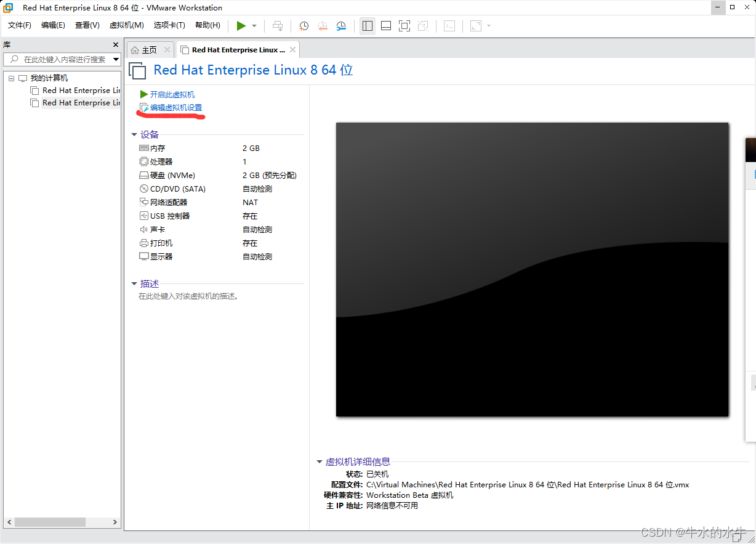Click the 2 GB (预先分配) disk value
Screen dimensions: 756x544
point(270,176)
